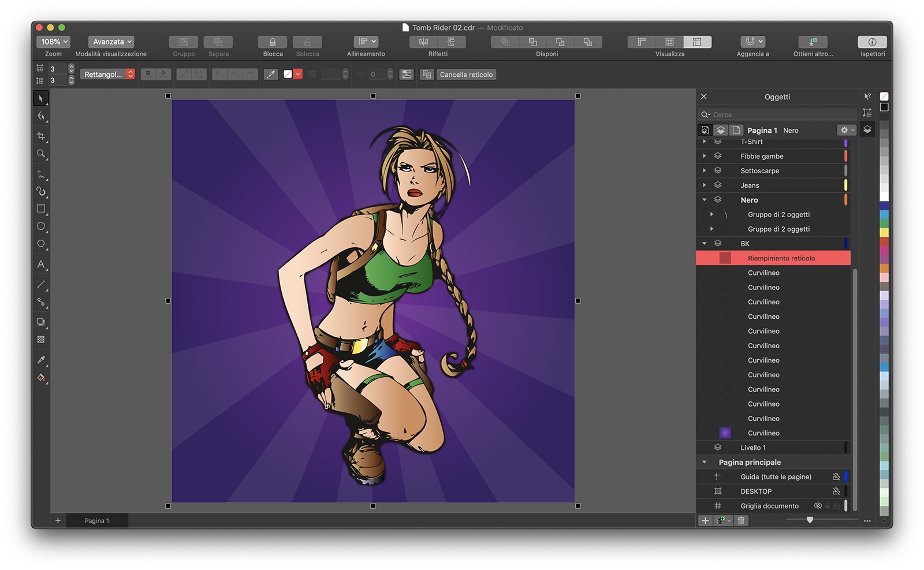Select the Rectangle tool in toolbox
Viewport: 924px width, 570px height.
[x=40, y=208]
